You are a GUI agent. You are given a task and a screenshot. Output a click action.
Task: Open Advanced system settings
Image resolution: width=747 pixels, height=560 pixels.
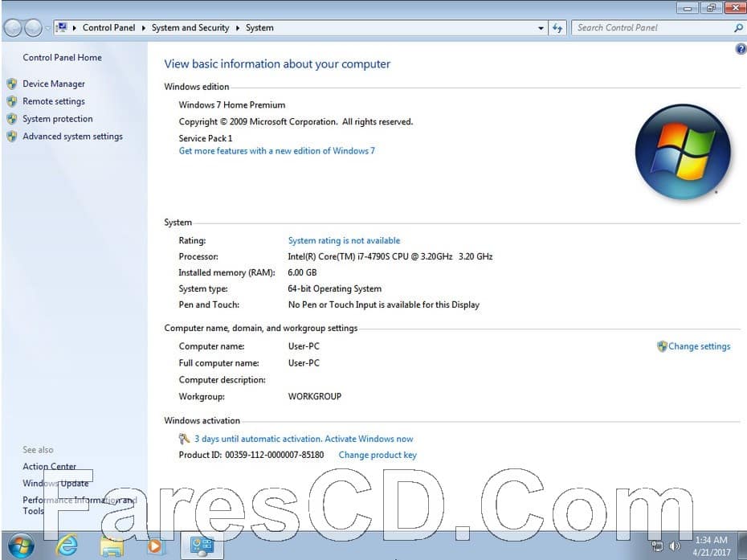point(72,137)
